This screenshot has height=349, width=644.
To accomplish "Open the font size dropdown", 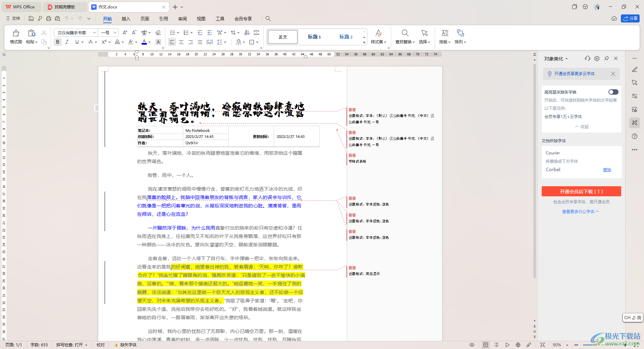I will point(115,33).
